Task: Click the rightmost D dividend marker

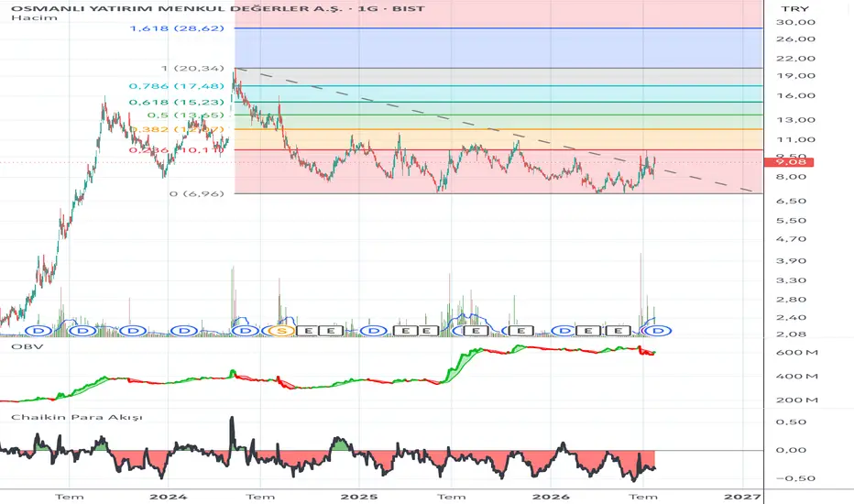Action: [659, 331]
